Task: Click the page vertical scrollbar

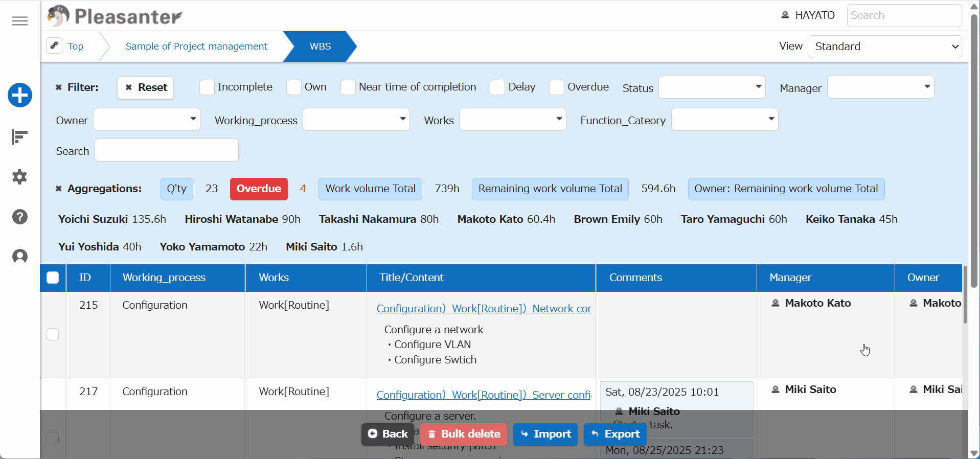Action: 974,151
